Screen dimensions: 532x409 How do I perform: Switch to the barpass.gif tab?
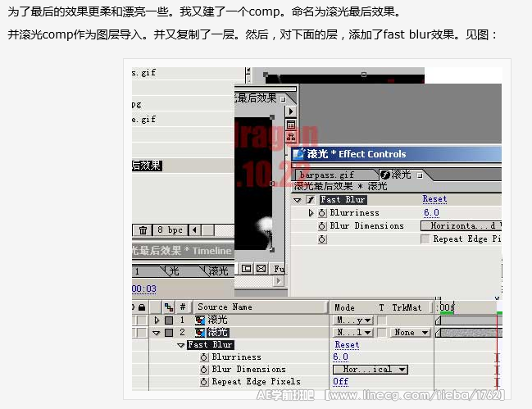point(326,175)
